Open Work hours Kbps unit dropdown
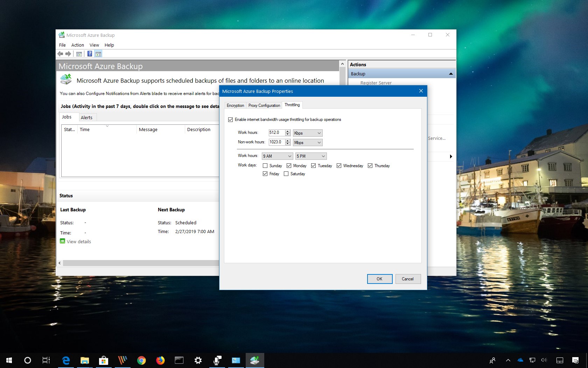 click(308, 133)
